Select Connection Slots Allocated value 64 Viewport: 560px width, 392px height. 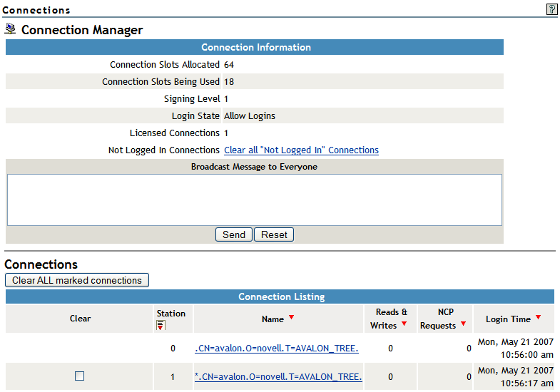point(229,65)
